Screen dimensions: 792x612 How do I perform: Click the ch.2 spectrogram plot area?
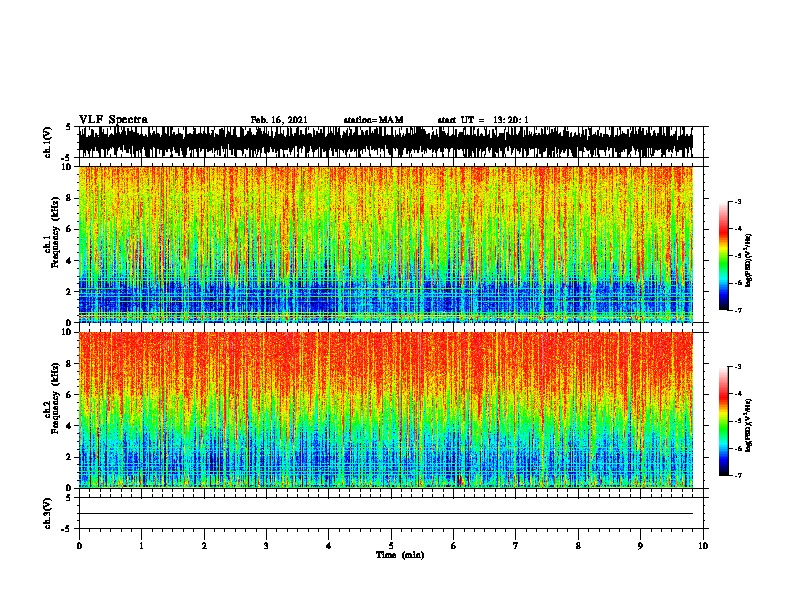pos(386,410)
